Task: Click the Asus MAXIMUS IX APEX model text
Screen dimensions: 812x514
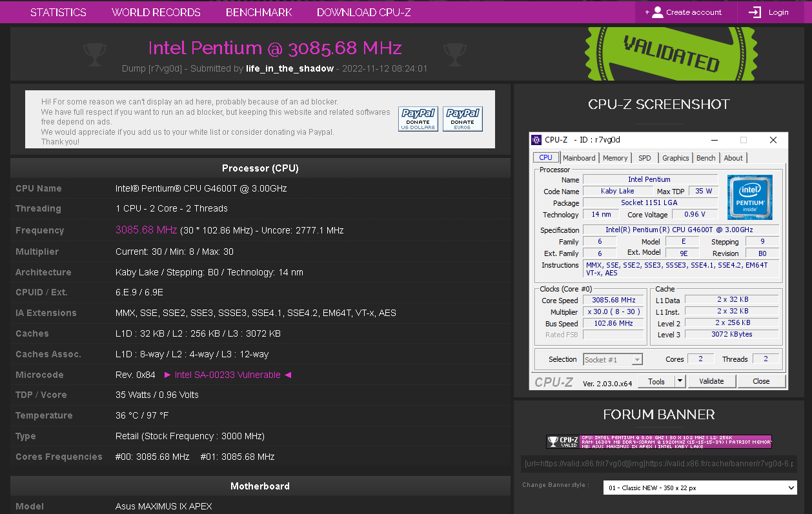Action: tap(164, 506)
